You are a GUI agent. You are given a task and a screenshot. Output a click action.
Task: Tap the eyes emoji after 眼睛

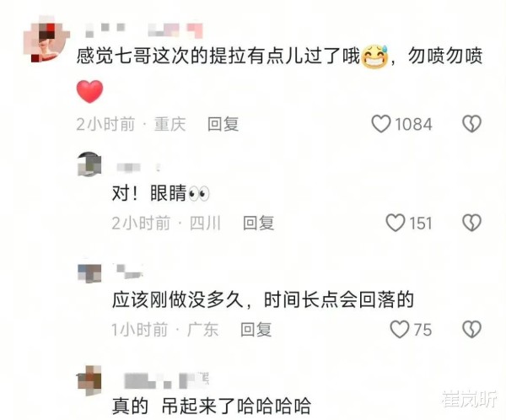pyautogui.click(x=199, y=194)
